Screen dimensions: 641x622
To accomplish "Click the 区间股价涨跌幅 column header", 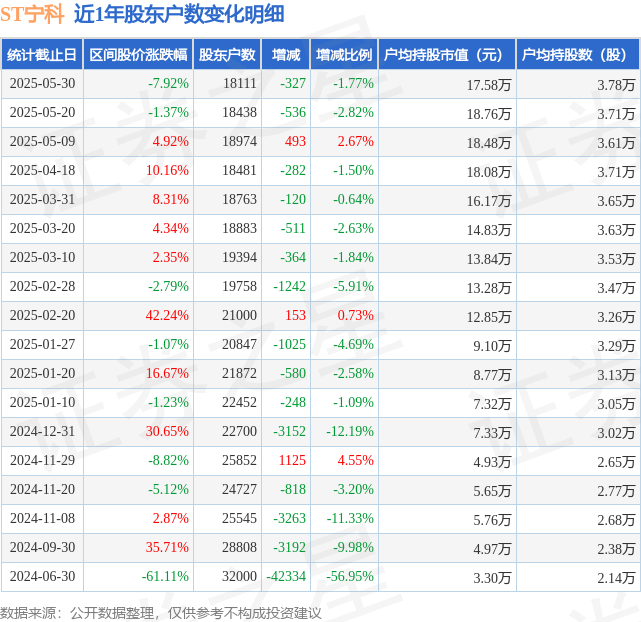I will pyautogui.click(x=138, y=54).
